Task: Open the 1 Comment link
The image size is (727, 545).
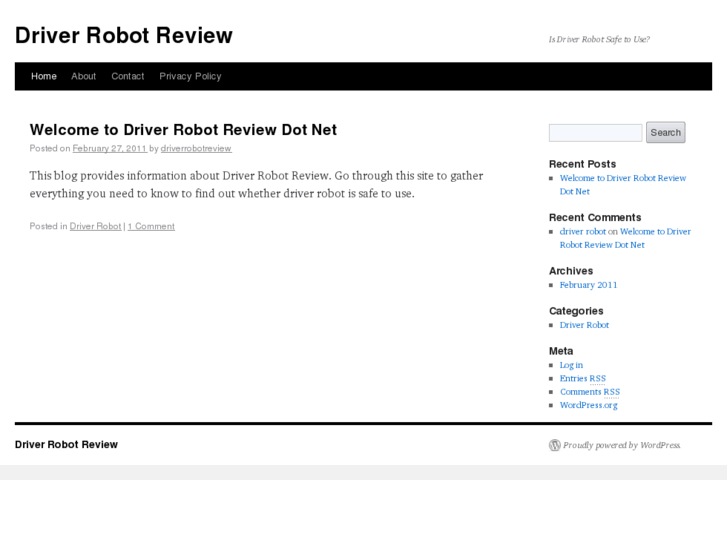Action: point(151,226)
